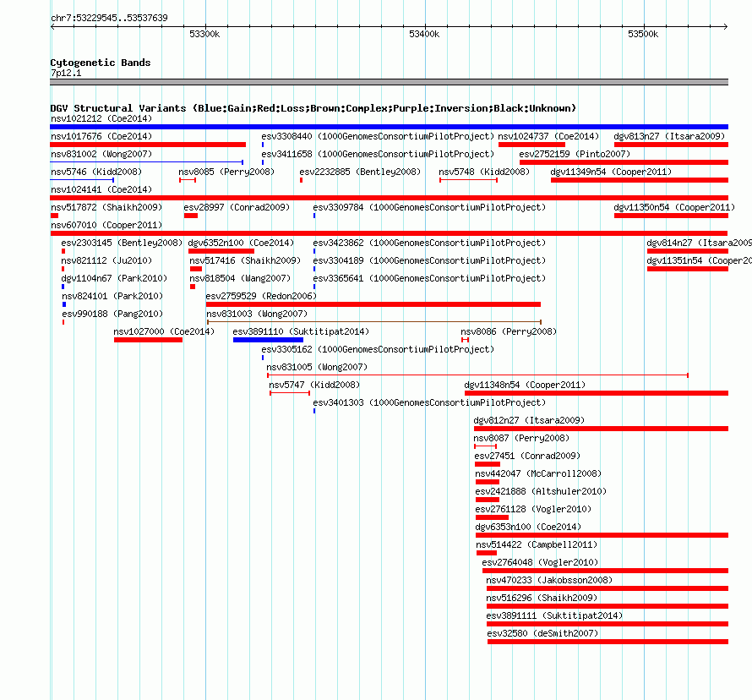This screenshot has width=752, height=700.
Task: Click the red nsv1017676 loss bar
Action: [148, 145]
